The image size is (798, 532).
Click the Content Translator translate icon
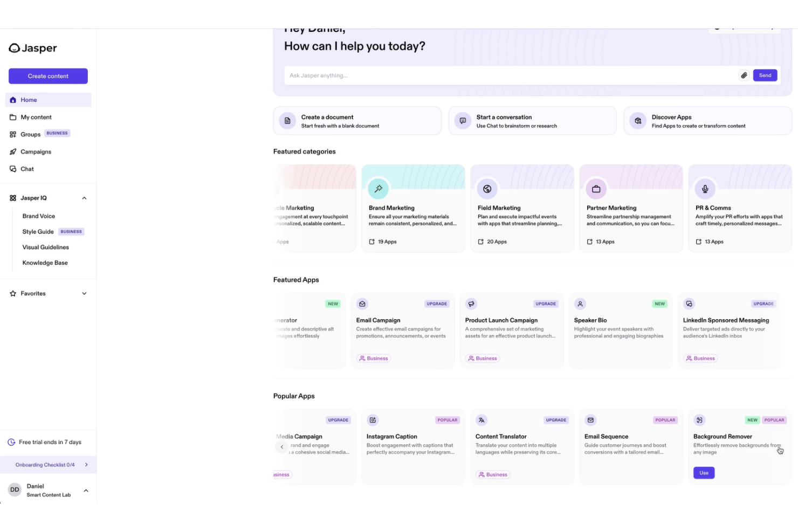click(481, 420)
